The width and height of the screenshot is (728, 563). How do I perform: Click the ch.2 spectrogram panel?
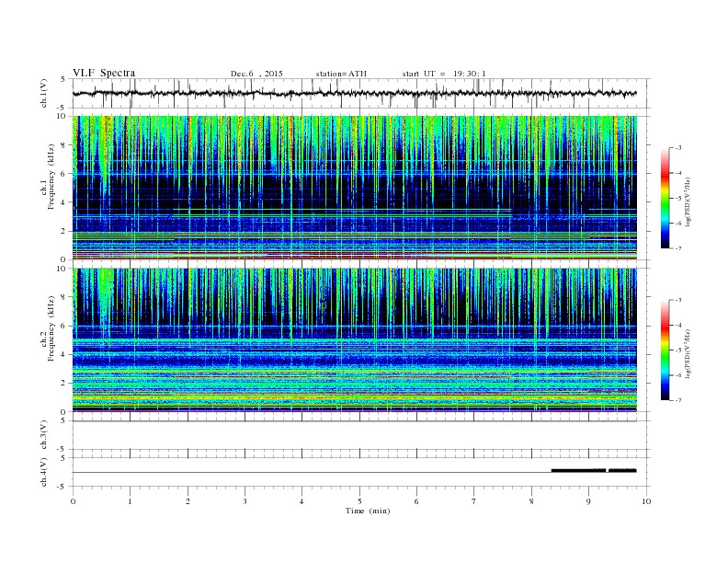[355, 339]
